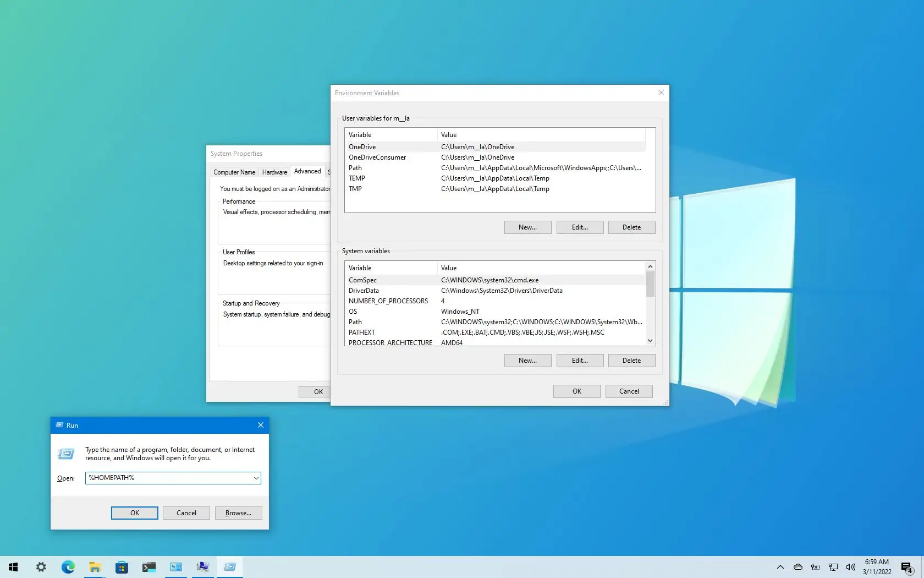Click the Windows Start button

pyautogui.click(x=14, y=567)
